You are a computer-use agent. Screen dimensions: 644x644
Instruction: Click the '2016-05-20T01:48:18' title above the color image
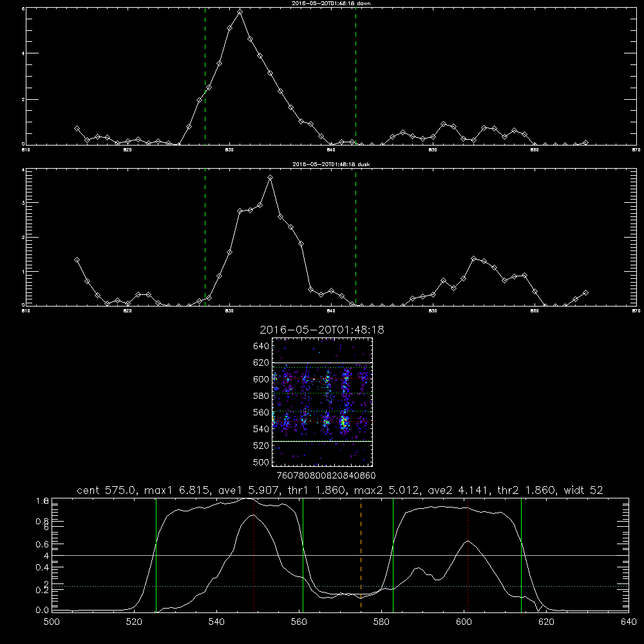(x=322, y=330)
